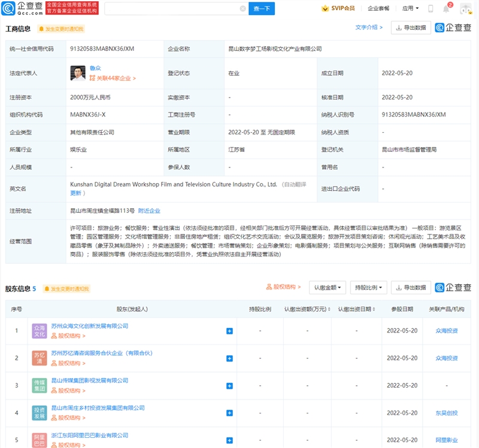Screen dimensions: 479x448
Task: Expand plus icon for 昆山市周庄乡村投资发展
Action: (x=229, y=413)
